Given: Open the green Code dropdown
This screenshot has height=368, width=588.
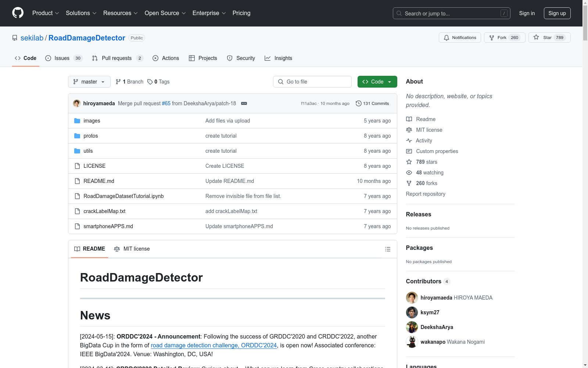Looking at the screenshot, I should click(377, 82).
